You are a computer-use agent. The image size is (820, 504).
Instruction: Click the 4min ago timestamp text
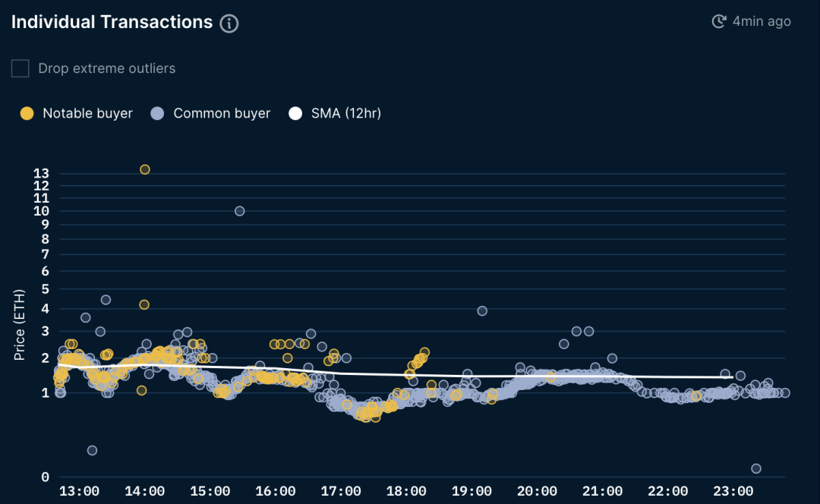762,21
